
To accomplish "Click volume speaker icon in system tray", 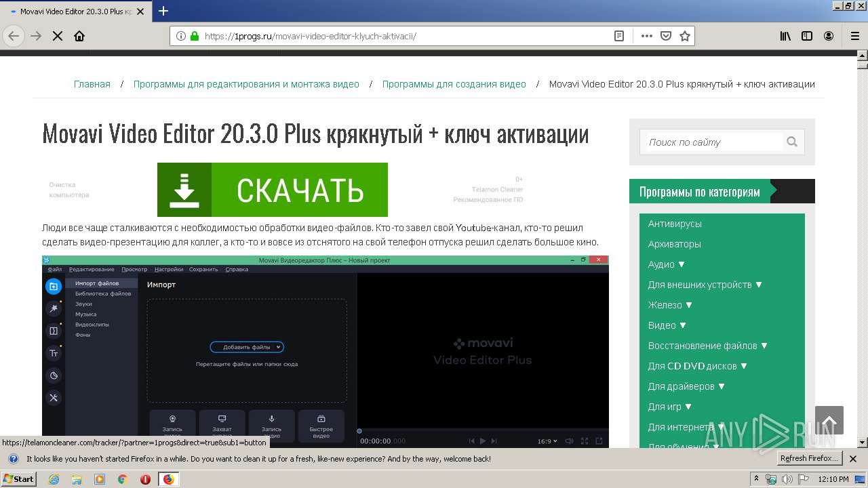I will (787, 479).
